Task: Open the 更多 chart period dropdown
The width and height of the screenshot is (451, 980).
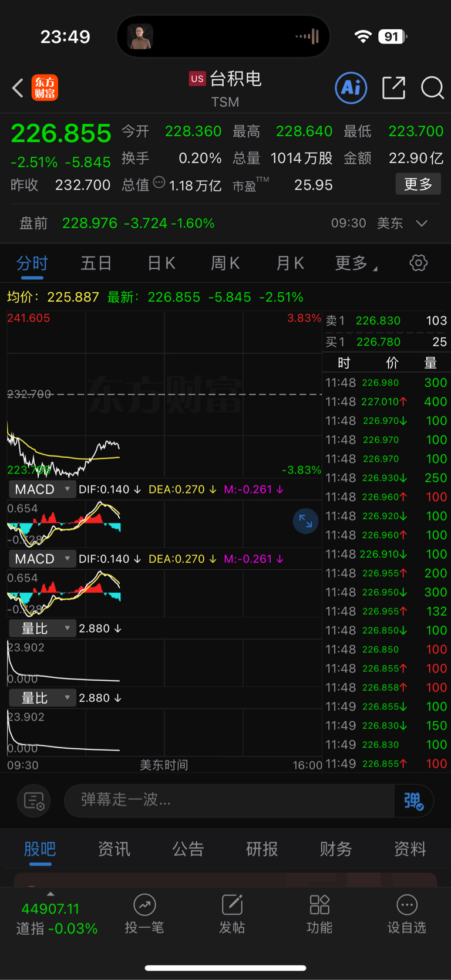Action: pos(356,263)
